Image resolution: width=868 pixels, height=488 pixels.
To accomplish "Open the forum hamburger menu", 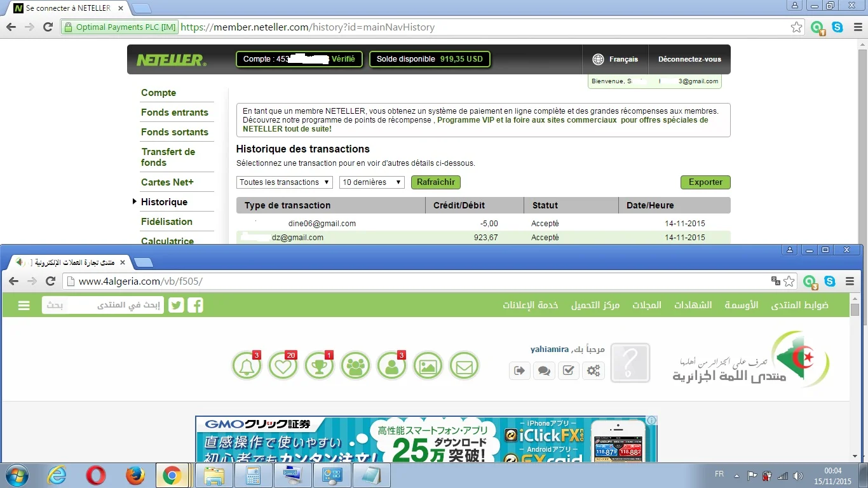I will (24, 306).
